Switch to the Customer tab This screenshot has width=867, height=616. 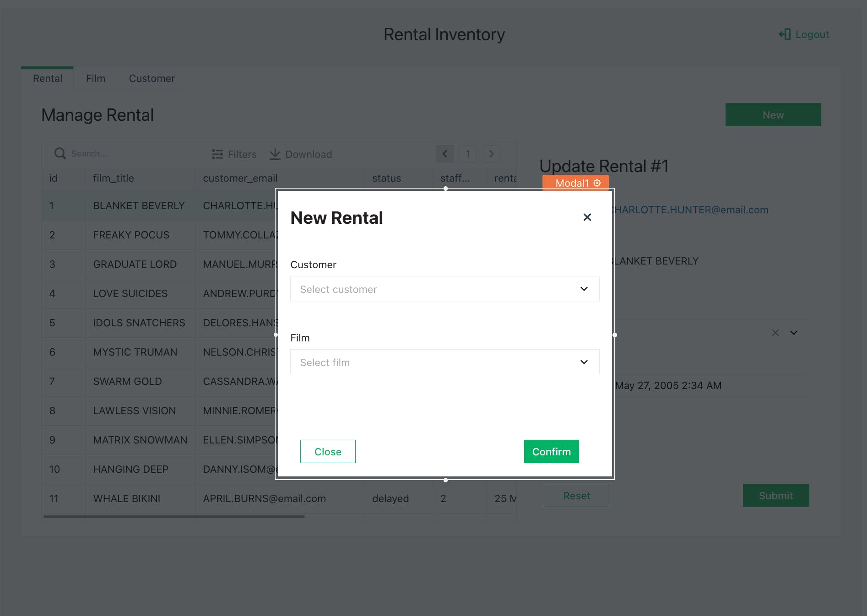(x=152, y=79)
